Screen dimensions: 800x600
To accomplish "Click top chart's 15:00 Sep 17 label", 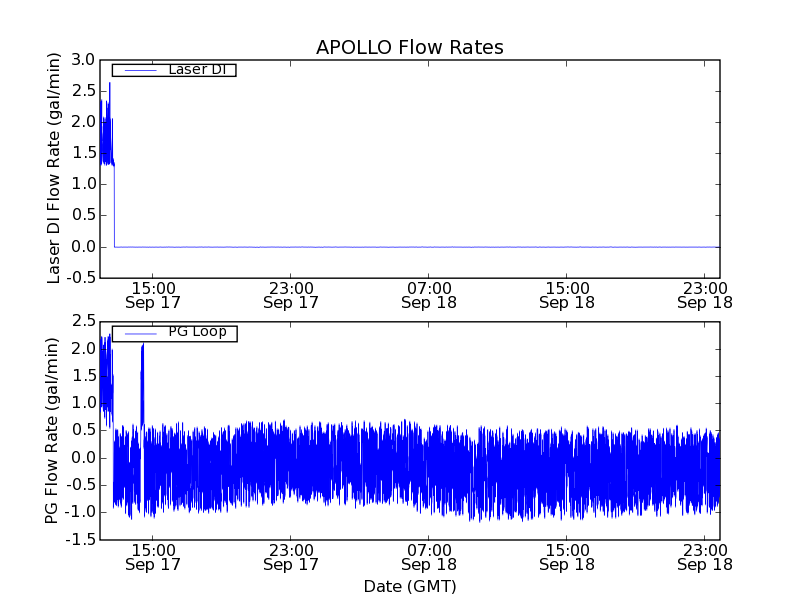I will (x=153, y=295).
